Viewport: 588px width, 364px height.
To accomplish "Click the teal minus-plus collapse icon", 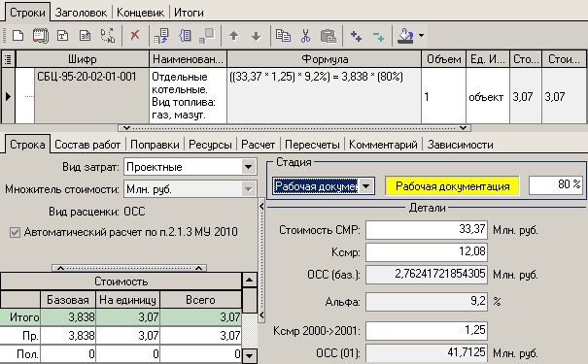I will pos(378,36).
